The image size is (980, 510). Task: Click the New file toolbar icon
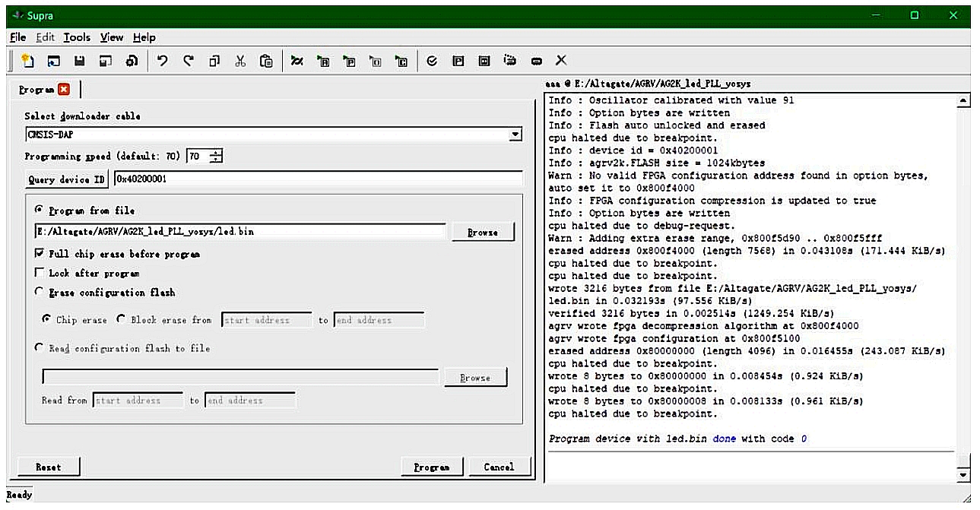pos(27,60)
